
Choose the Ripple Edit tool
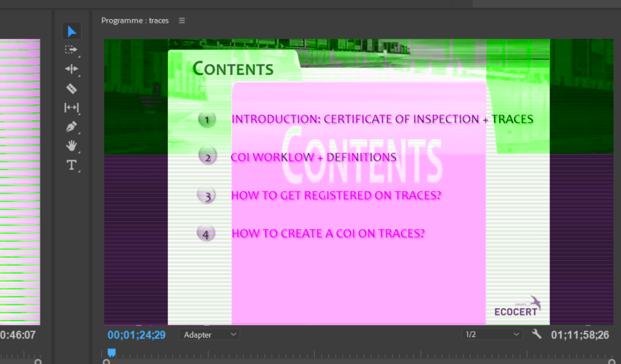coord(71,69)
